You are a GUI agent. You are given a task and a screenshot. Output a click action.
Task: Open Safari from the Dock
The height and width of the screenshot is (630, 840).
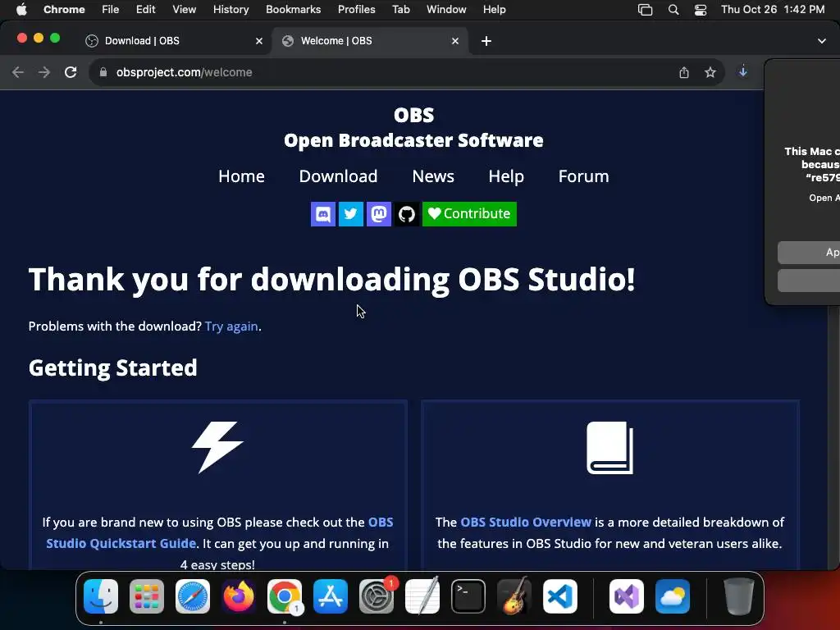point(193,596)
